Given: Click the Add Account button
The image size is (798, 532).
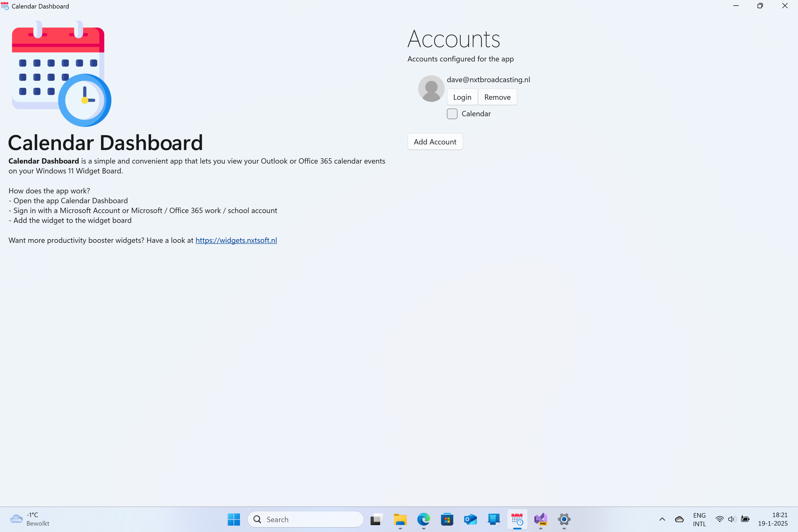Looking at the screenshot, I should point(435,142).
